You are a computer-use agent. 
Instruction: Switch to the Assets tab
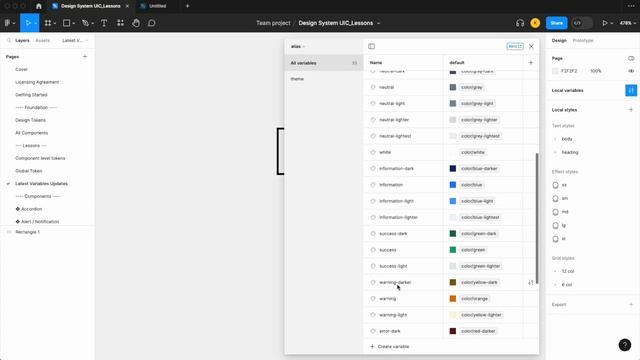[42, 40]
